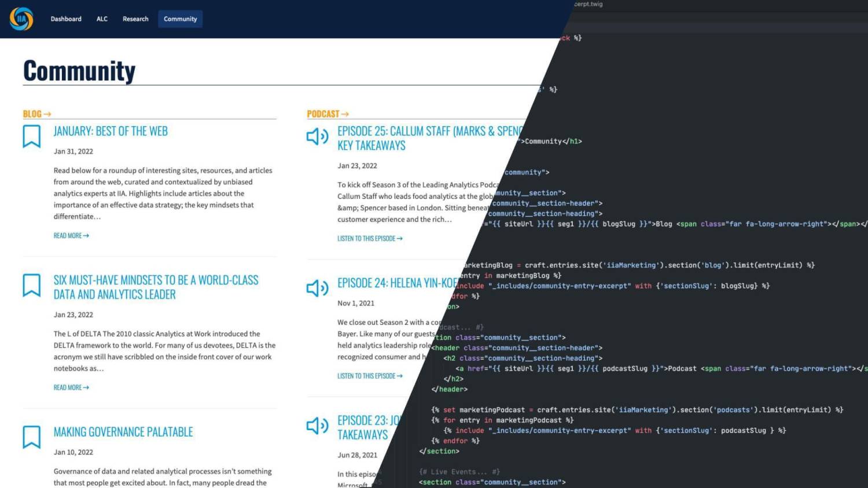Screen dimensions: 868x488
Task: Click Listen to This Episode for Episode 24
Action: pyautogui.click(x=370, y=376)
